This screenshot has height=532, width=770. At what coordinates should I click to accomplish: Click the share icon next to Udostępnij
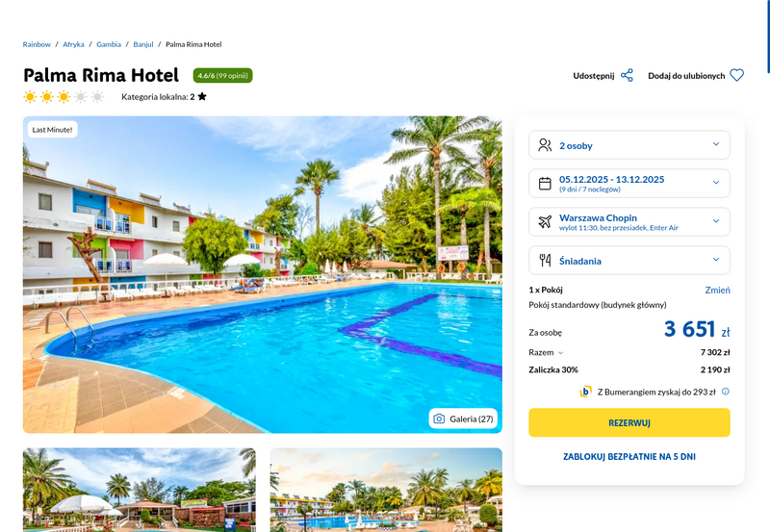[x=627, y=76]
